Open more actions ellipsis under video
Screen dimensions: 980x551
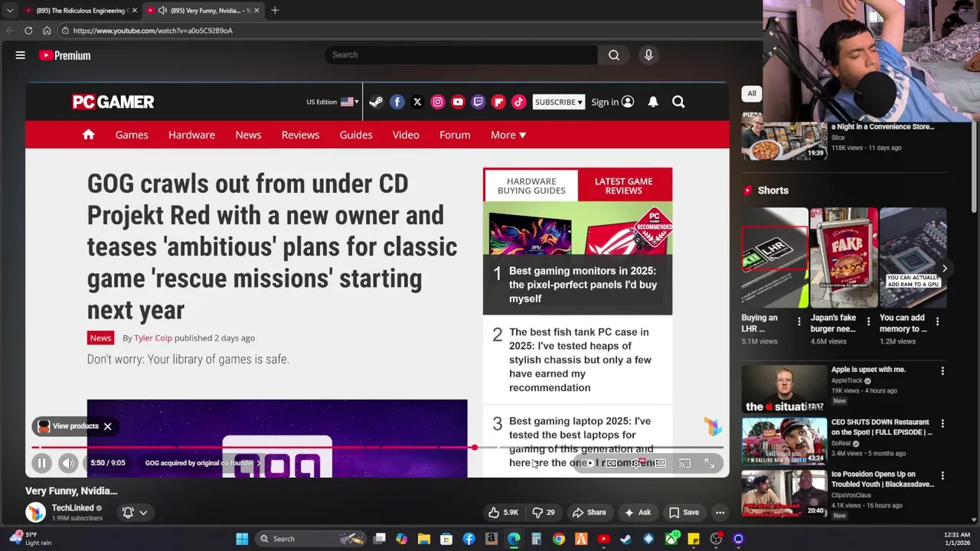click(720, 513)
